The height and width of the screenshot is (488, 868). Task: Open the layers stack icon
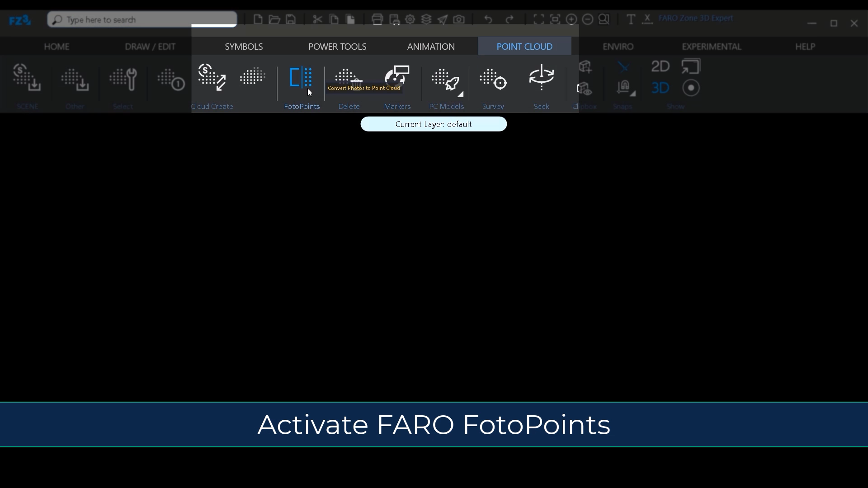pos(426,19)
